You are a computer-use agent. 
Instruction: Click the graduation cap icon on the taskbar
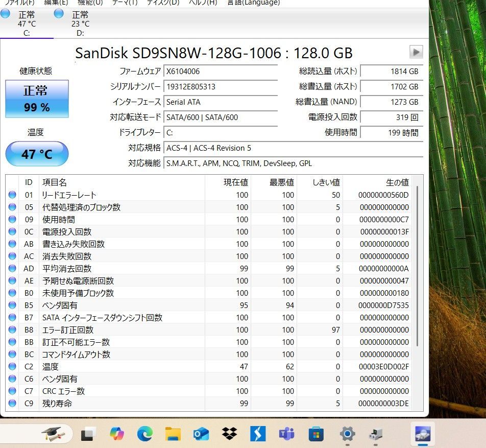coord(54,433)
